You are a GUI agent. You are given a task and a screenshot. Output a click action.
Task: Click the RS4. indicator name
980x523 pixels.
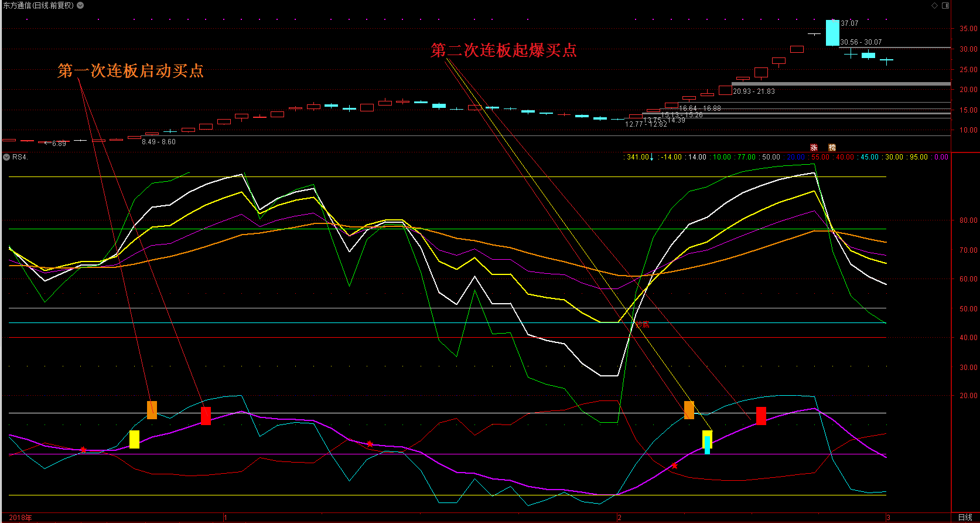pos(20,157)
